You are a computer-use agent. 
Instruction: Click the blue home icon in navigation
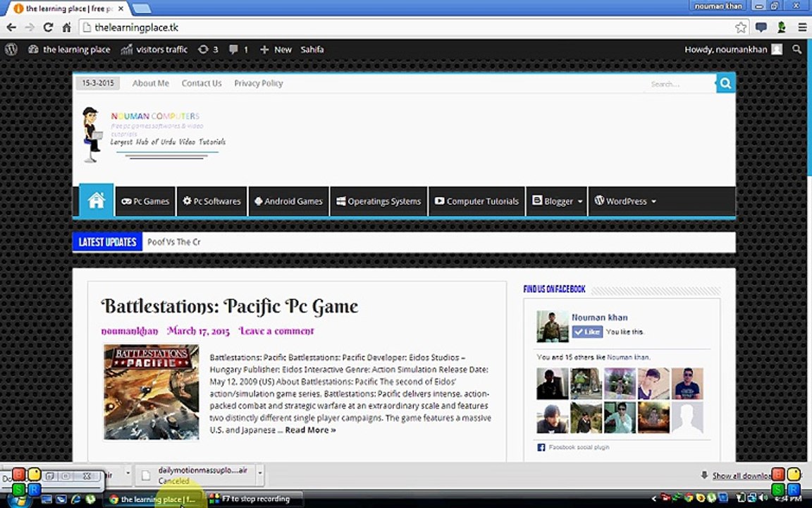click(97, 200)
